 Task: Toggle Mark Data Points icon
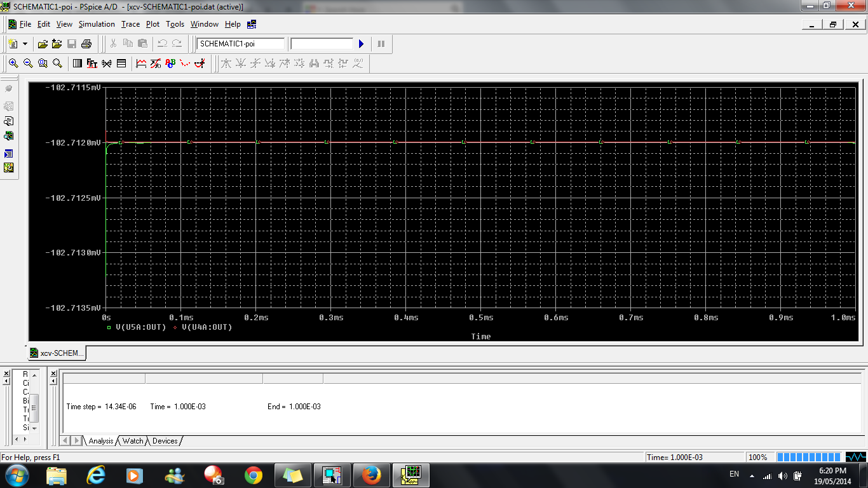coord(185,64)
